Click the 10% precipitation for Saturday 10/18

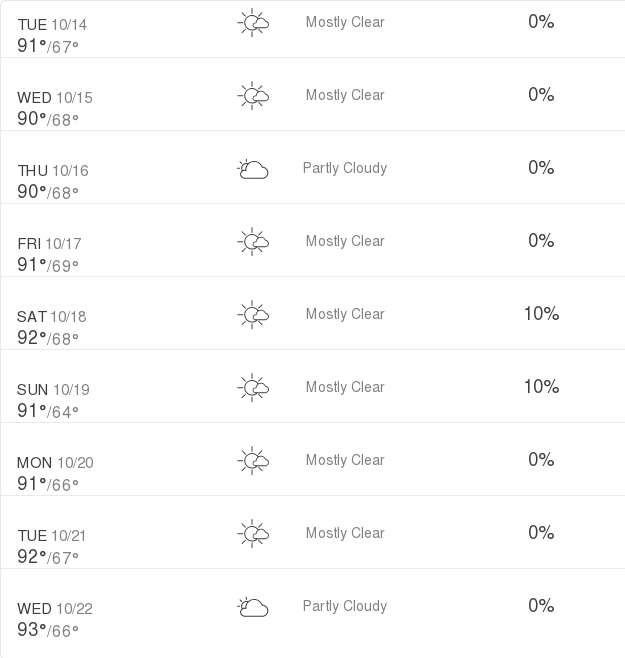pos(541,314)
